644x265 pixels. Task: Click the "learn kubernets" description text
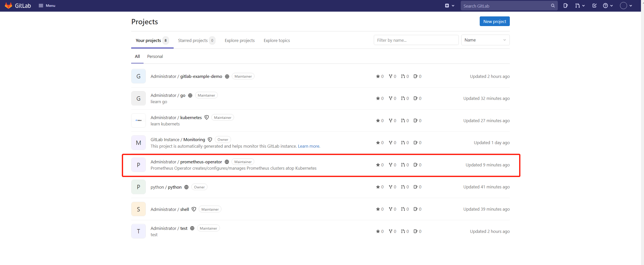pos(165,124)
